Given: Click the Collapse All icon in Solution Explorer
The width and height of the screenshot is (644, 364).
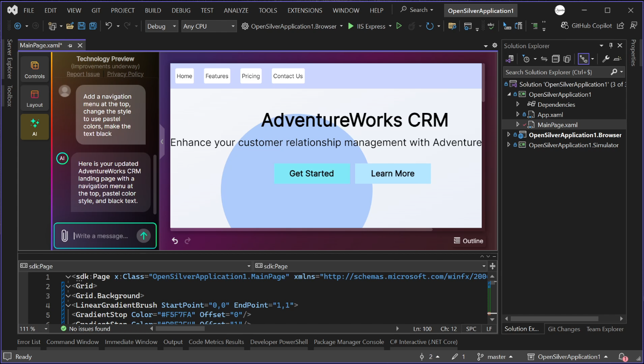Looking at the screenshot, I should (x=555, y=59).
